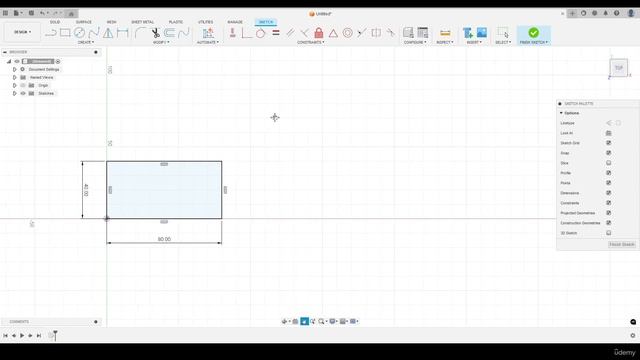Switch to the Sheet Metal tab
Viewport: 640px width, 360px height.
[x=142, y=22]
